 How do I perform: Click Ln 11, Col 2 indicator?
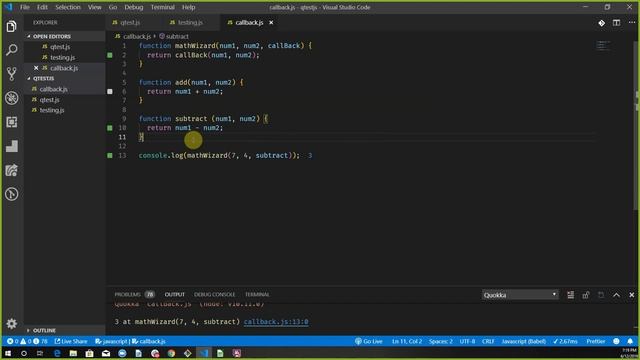tap(407, 341)
